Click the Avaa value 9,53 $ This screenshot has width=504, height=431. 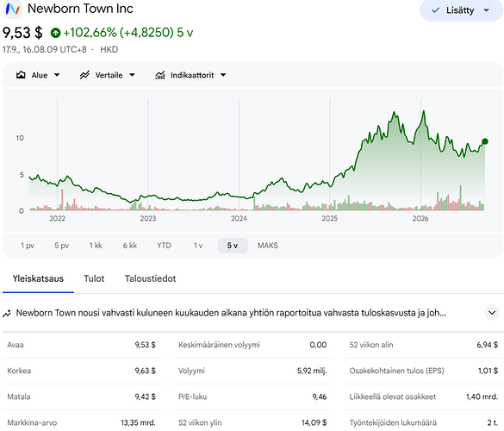[x=146, y=345]
